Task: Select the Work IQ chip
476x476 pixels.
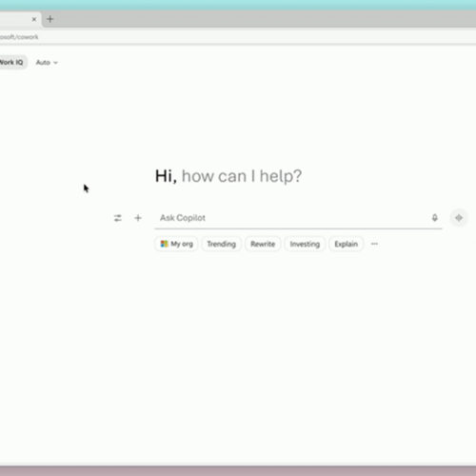Action: click(x=12, y=63)
